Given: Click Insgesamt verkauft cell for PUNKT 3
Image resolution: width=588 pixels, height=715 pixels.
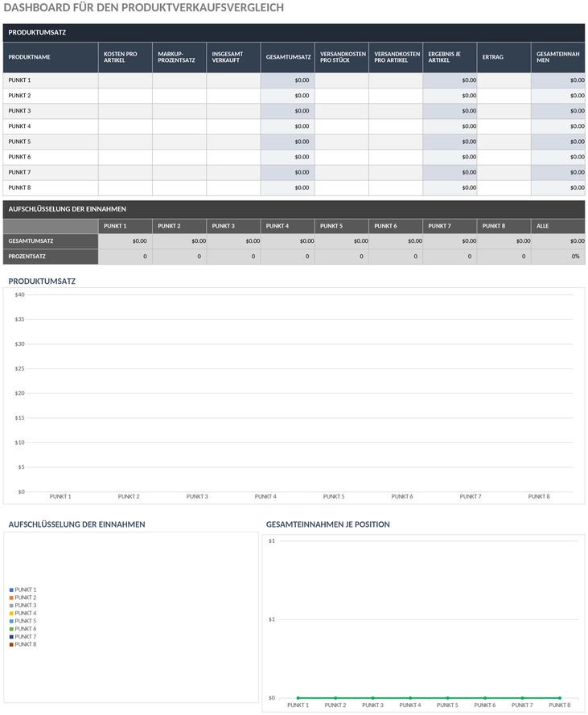Looking at the screenshot, I should (233, 111).
